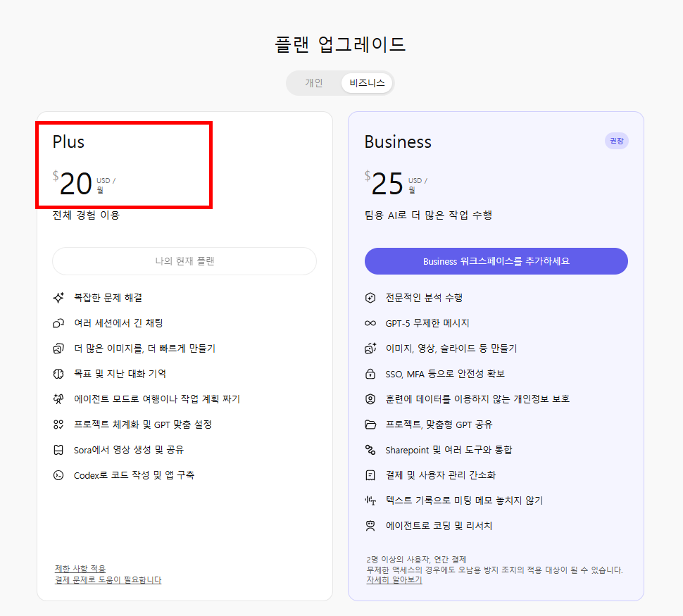The image size is (683, 616).
Task: Open the 제한 사항 적용 link
Action: click(x=80, y=569)
